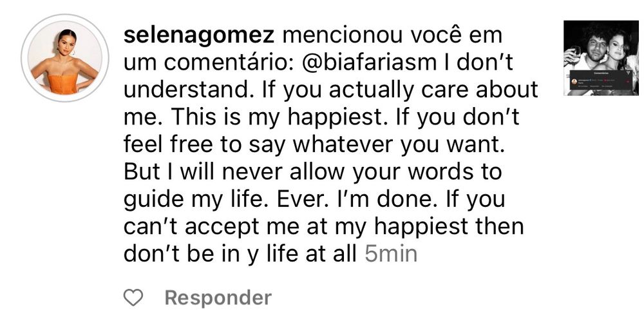
Task: Click the words 'mencionou você em'
Action: [392, 35]
